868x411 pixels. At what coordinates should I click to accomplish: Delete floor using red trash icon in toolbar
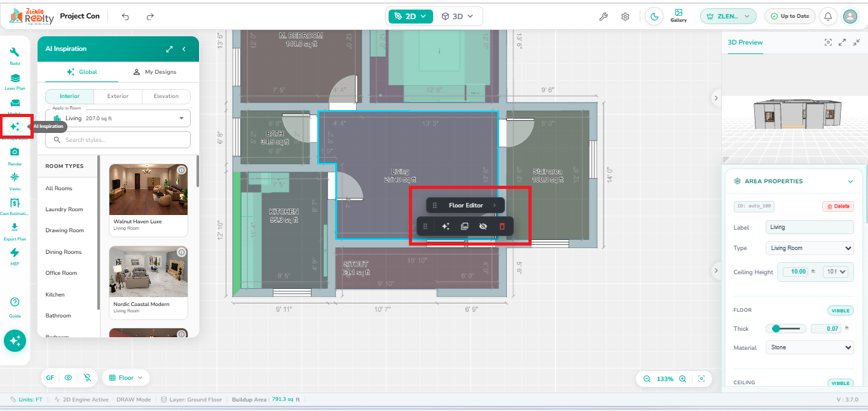[502, 226]
